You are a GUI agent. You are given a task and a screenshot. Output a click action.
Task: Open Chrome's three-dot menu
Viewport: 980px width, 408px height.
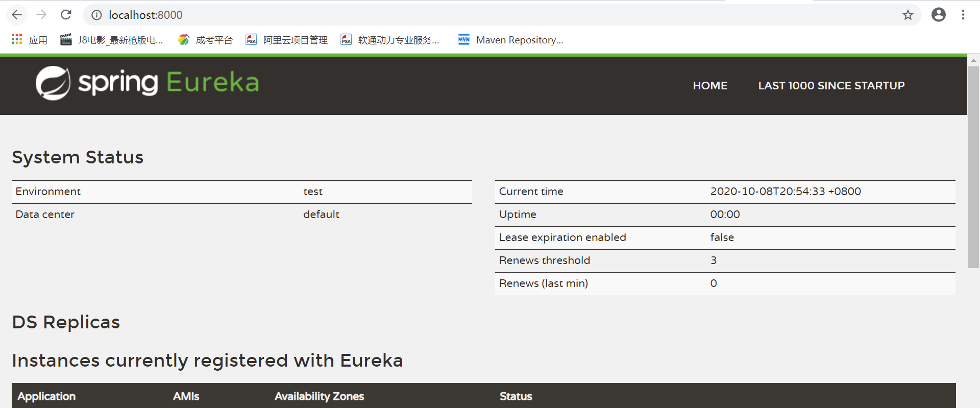tap(963, 15)
